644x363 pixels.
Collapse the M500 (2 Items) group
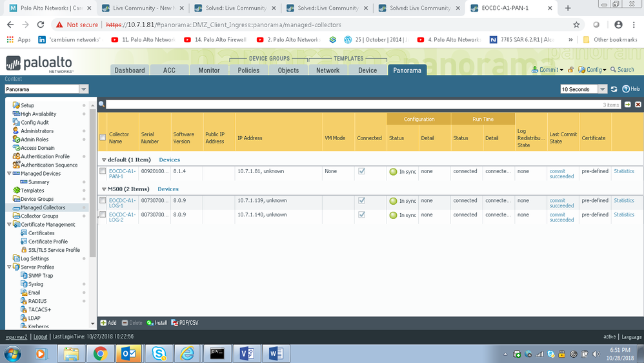click(105, 189)
